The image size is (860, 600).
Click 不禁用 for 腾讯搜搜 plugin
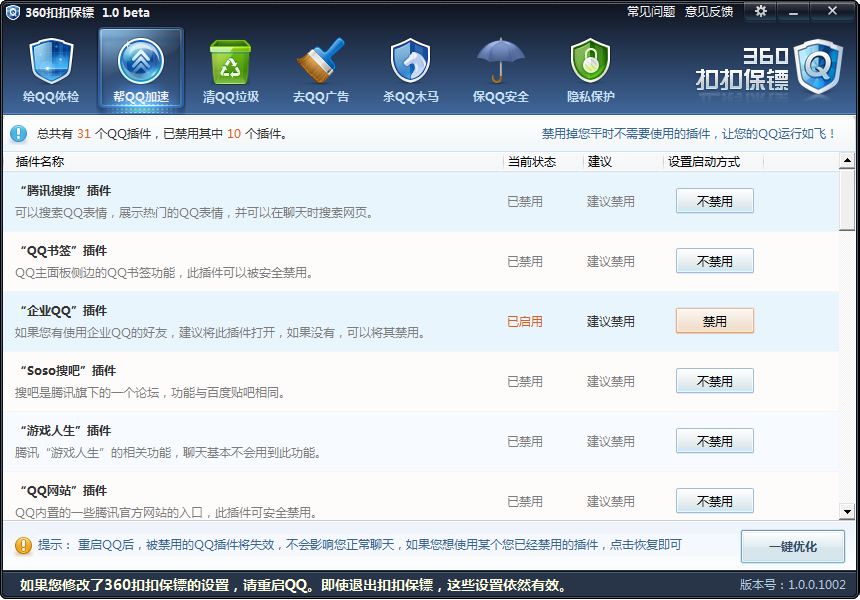coord(715,201)
